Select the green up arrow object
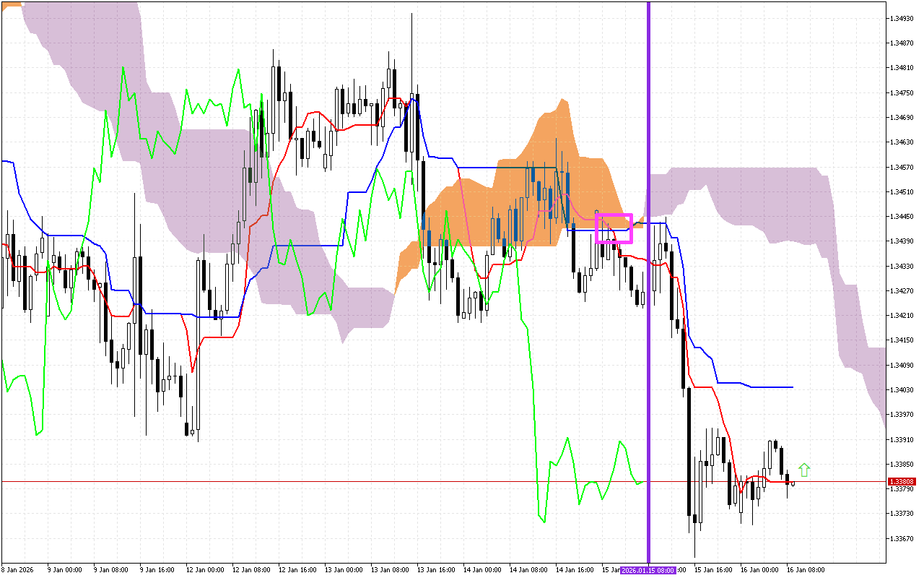The image size is (924, 578). tap(805, 469)
